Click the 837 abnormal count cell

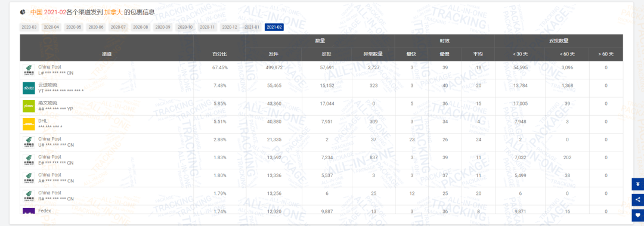tap(373, 157)
